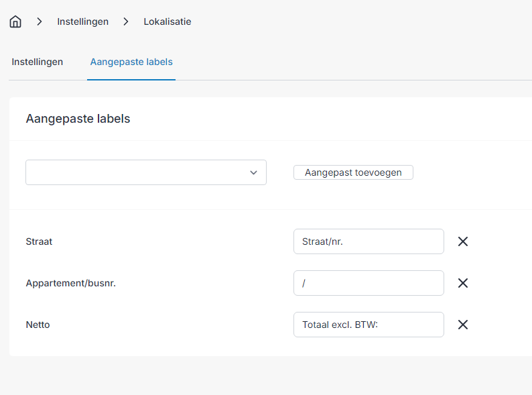Remove the Netto custom label
532x395 pixels.
463,325
